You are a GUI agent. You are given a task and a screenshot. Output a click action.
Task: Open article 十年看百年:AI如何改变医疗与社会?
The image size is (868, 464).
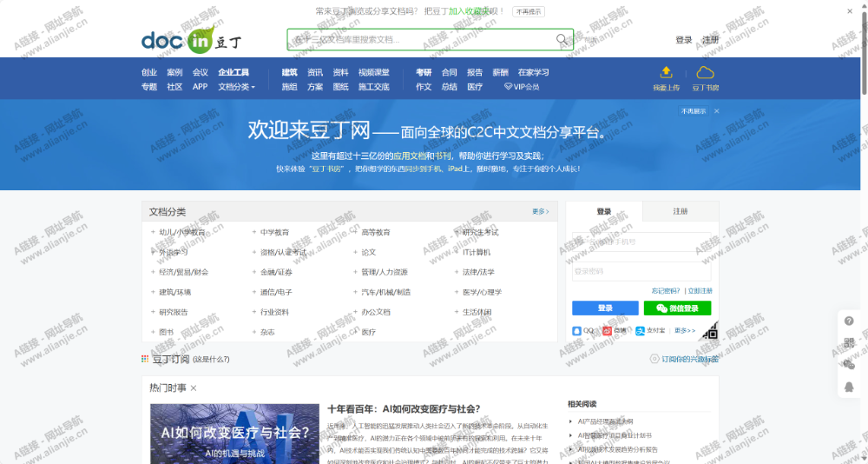pos(404,409)
